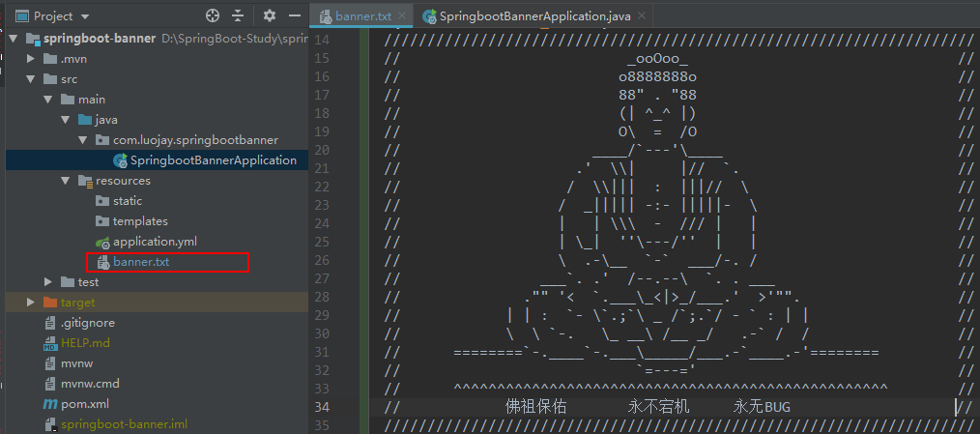Expand the target folder
The width and height of the screenshot is (980, 434).
(31, 303)
